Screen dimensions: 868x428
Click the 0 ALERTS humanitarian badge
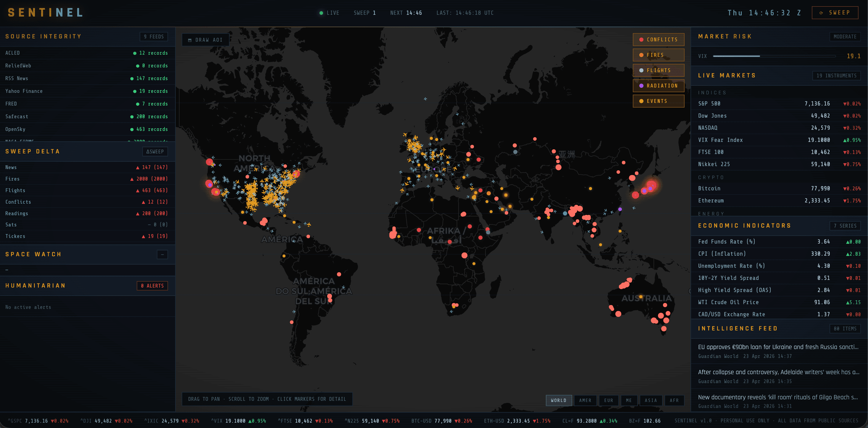[x=152, y=286]
